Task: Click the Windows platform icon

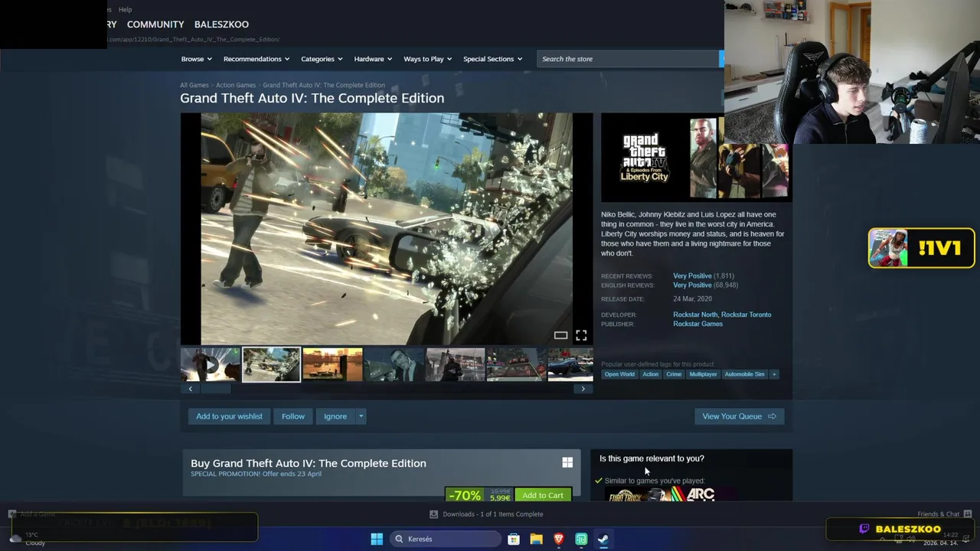Action: pos(567,462)
